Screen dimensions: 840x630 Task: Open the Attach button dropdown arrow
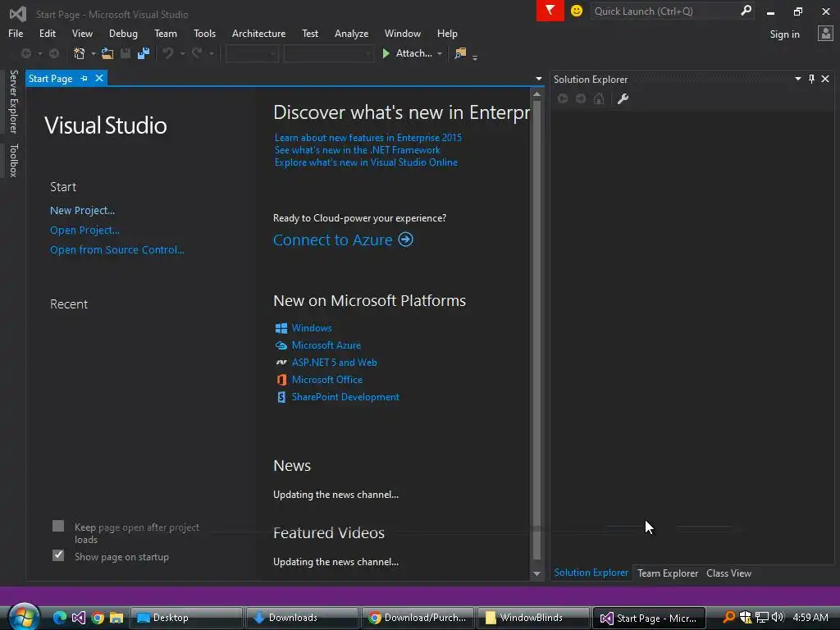pos(440,53)
